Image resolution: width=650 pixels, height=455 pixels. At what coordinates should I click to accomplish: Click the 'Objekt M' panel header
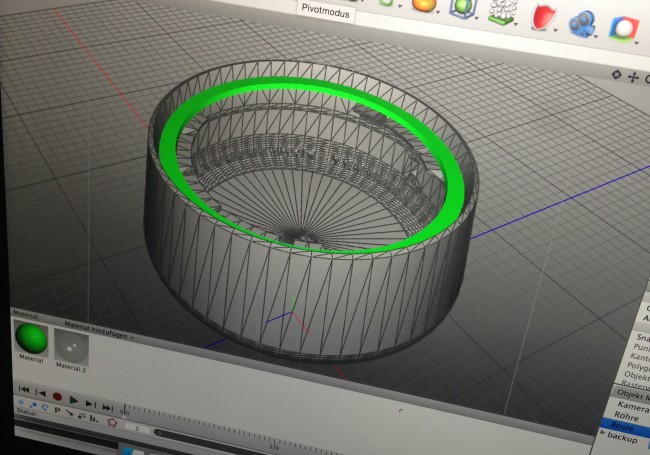pyautogui.click(x=632, y=394)
